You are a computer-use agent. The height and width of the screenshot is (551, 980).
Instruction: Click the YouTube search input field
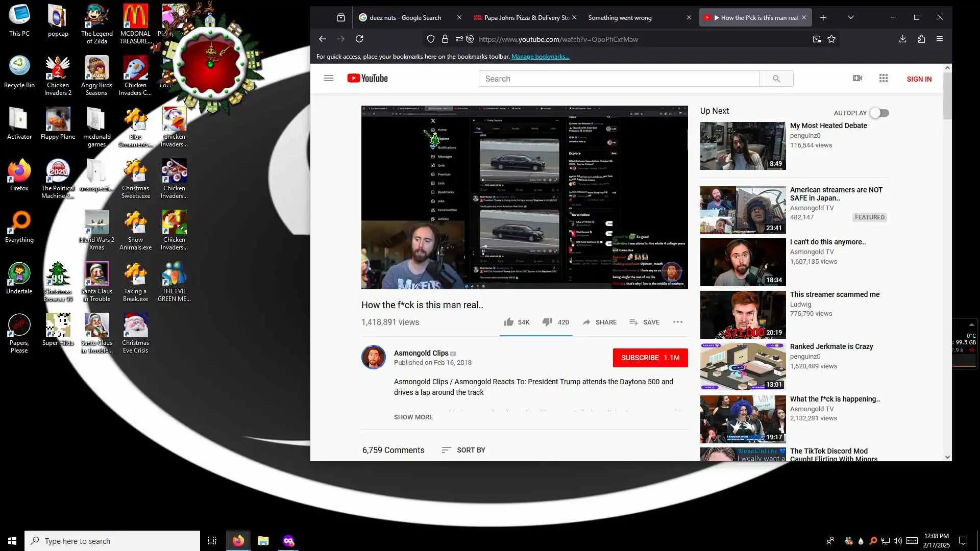[619, 79]
